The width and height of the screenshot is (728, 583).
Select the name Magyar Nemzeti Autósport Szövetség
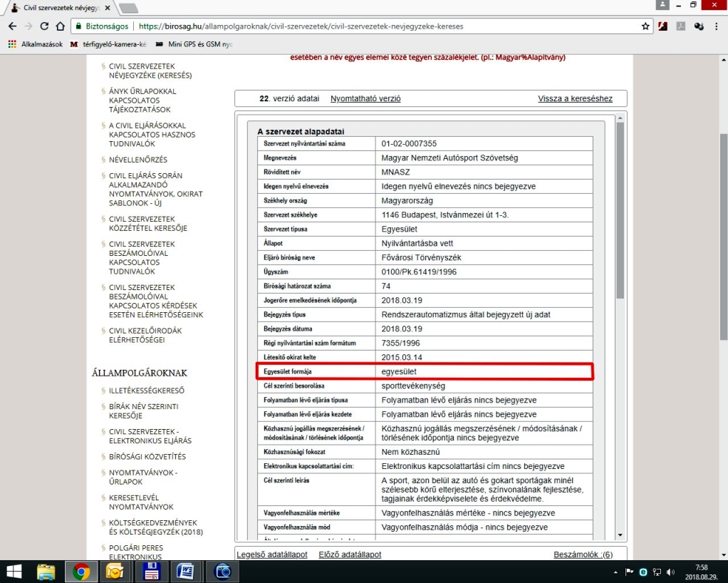click(x=450, y=158)
